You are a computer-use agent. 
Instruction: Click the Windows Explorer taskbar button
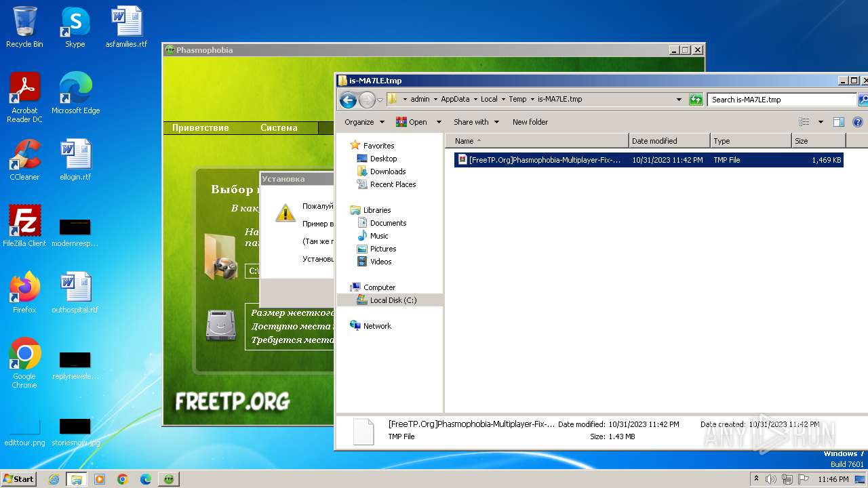pyautogui.click(x=76, y=479)
